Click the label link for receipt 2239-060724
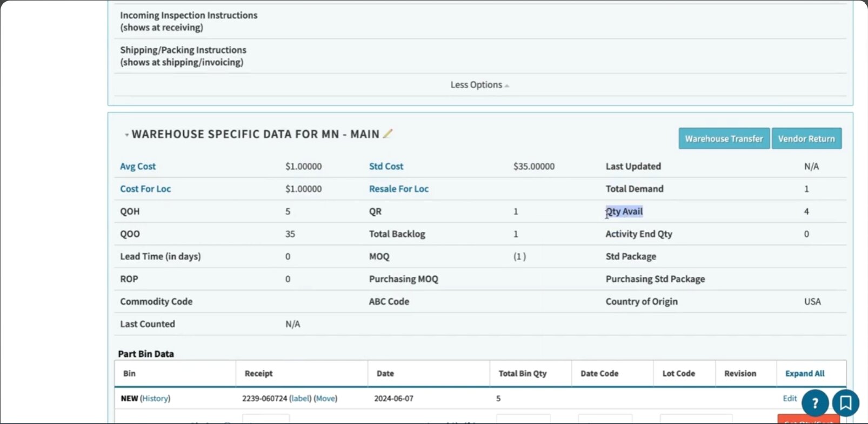The width and height of the screenshot is (868, 424). [301, 399]
